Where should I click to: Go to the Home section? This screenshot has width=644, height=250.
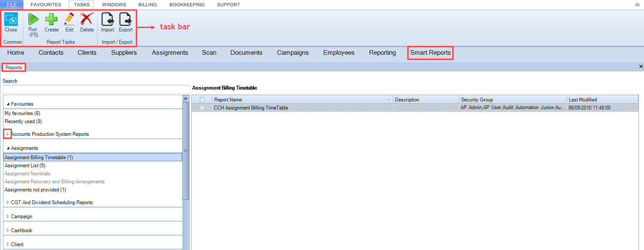pyautogui.click(x=16, y=53)
